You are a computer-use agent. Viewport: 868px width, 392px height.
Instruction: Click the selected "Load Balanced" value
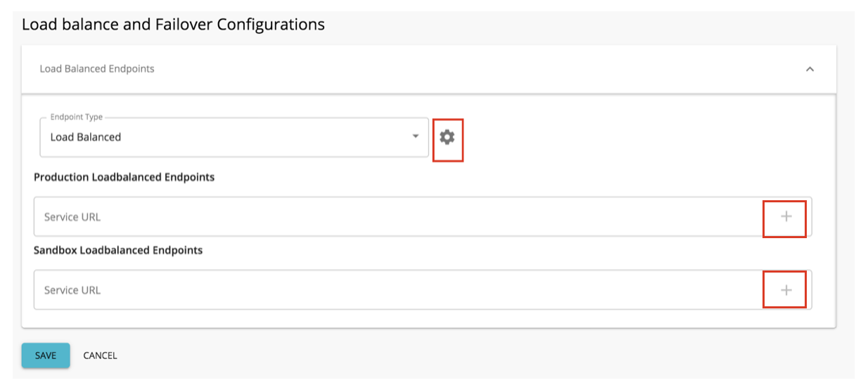coord(86,137)
